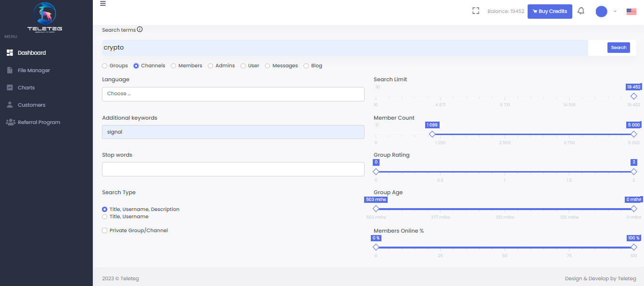Toggle fullscreen view
Image resolution: width=644 pixels, height=286 pixels.
click(476, 10)
